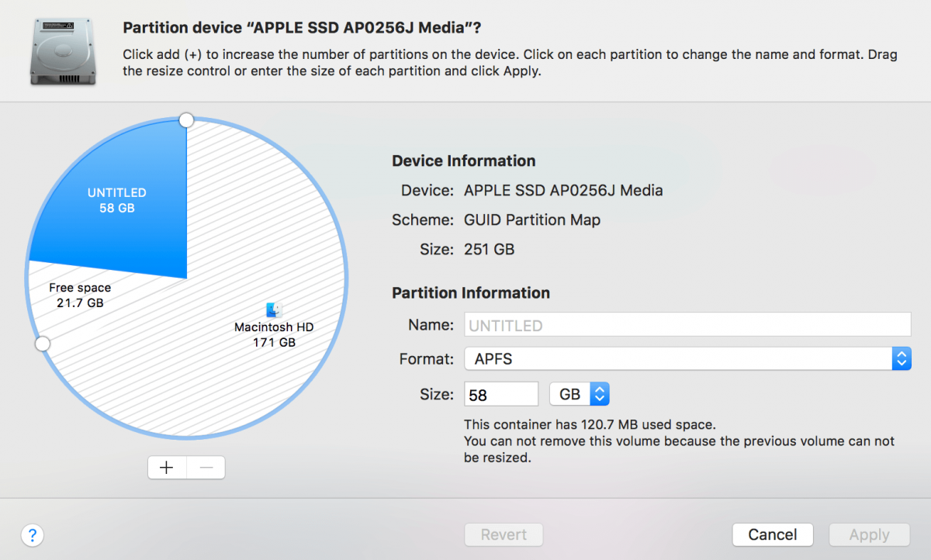The width and height of the screenshot is (931, 560).
Task: Click the GB unit stepper arrows
Action: point(600,393)
